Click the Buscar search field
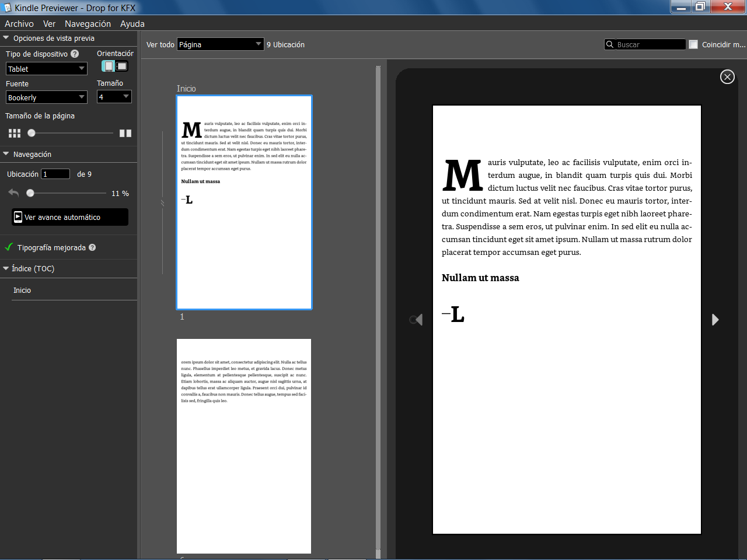Screen dimensions: 747x560 [650, 44]
